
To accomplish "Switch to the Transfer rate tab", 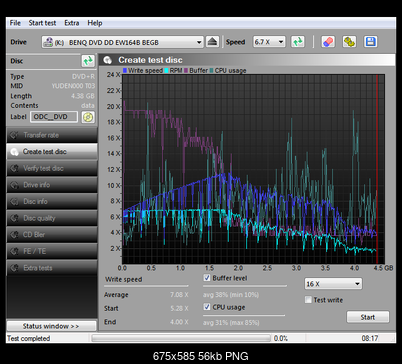I will point(52,135).
